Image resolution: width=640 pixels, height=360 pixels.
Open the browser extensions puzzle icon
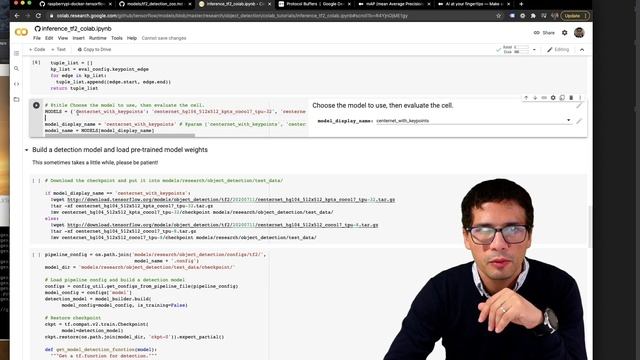533,16
